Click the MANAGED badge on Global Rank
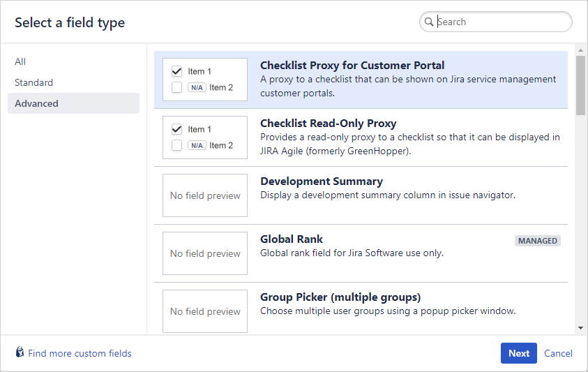The height and width of the screenshot is (372, 588). tap(538, 241)
